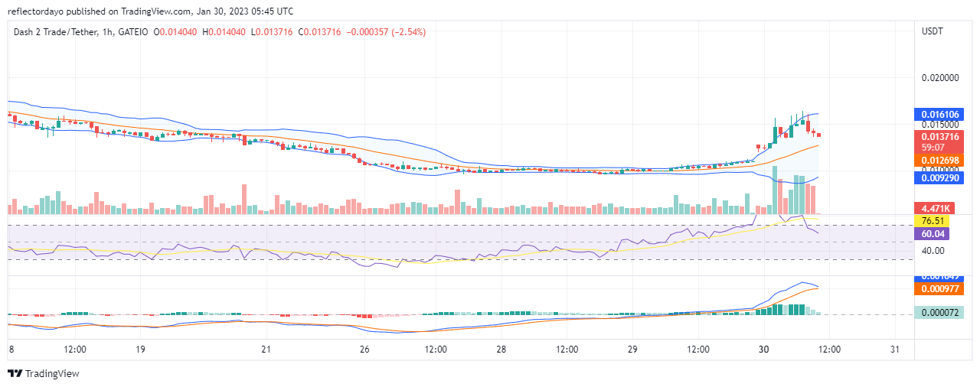980x387 pixels.
Task: Click the open value O0.014040
Action: pos(175,32)
